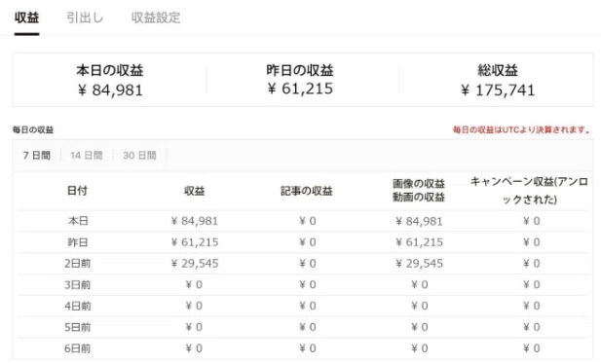Click 本日 row 記事の収益 cell ¥ 0

(308, 221)
